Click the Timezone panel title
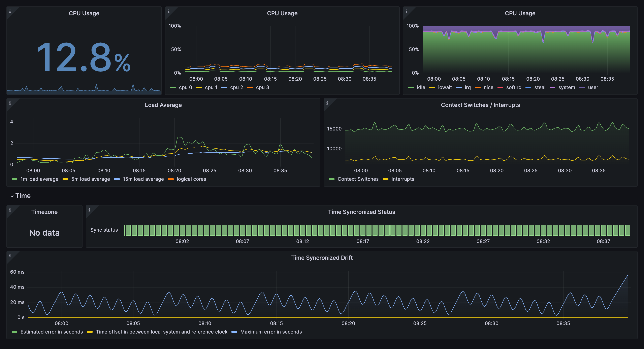Viewport: 644px width, 349px height. [x=44, y=212]
